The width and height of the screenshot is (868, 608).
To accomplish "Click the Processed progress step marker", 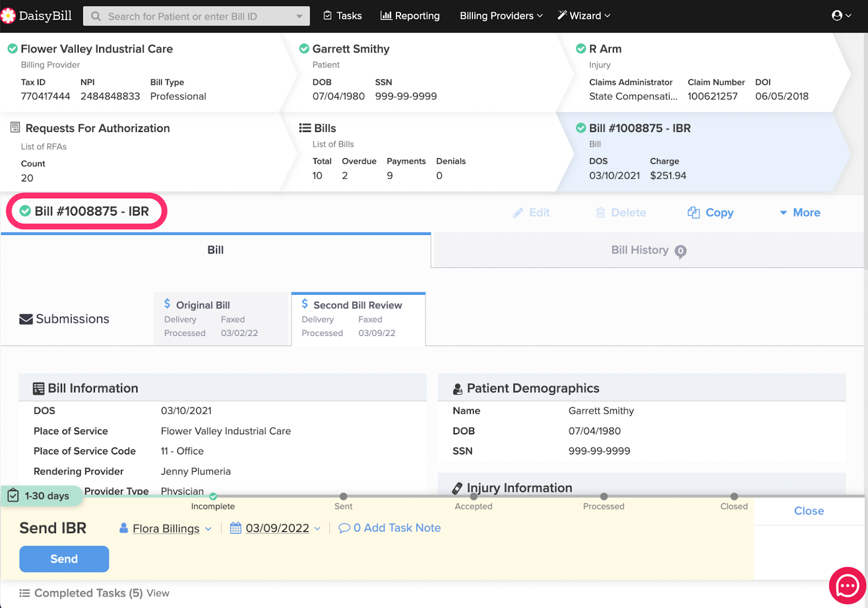I will 604,496.
